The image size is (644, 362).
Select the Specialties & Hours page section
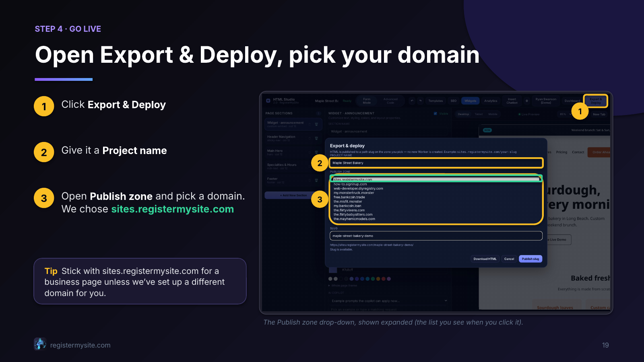pyautogui.click(x=293, y=167)
